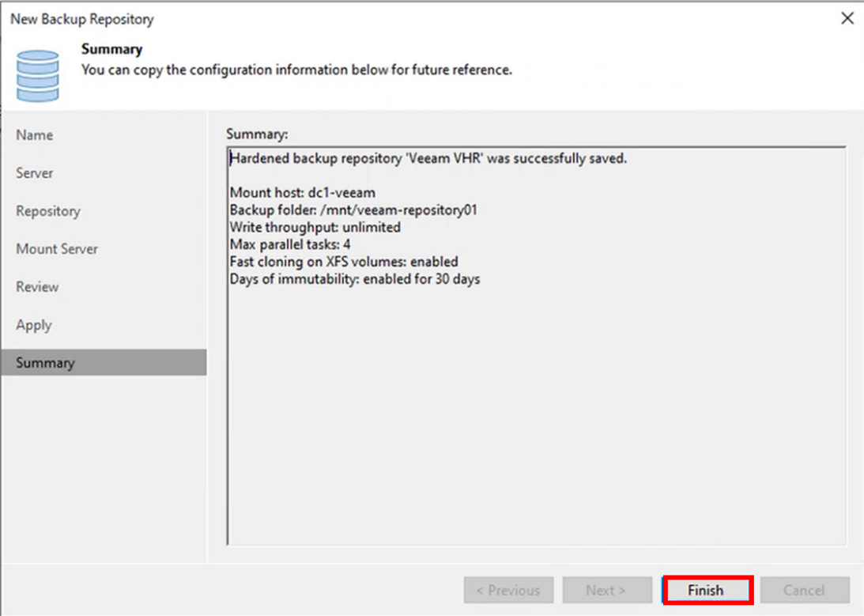Select the Apply wizard step

[x=34, y=325]
